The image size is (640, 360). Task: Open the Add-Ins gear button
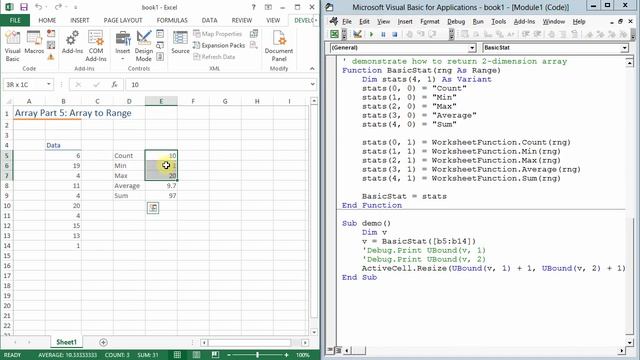(x=72, y=42)
